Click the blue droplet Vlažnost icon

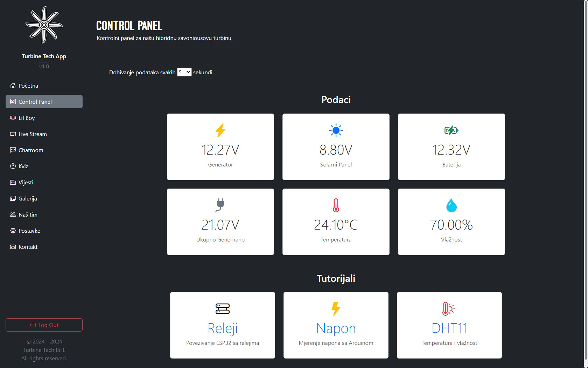coord(451,205)
